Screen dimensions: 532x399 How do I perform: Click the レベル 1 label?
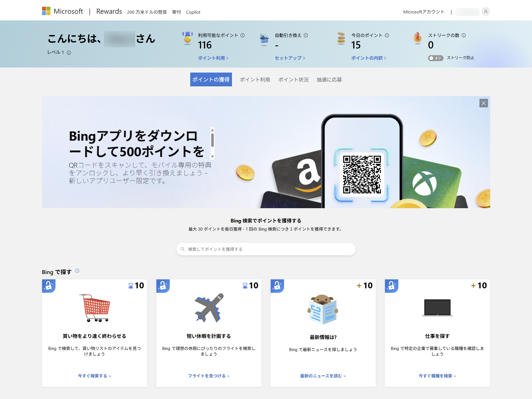56,52
